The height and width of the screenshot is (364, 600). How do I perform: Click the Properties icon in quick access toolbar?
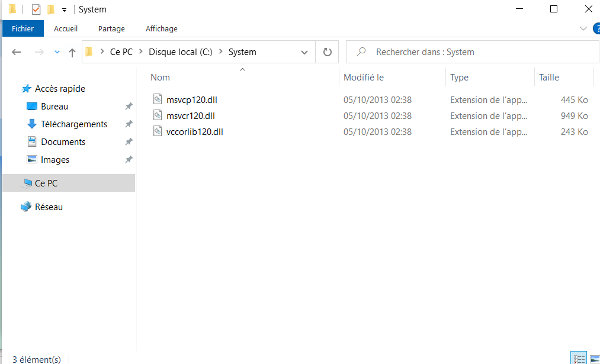pyautogui.click(x=36, y=9)
